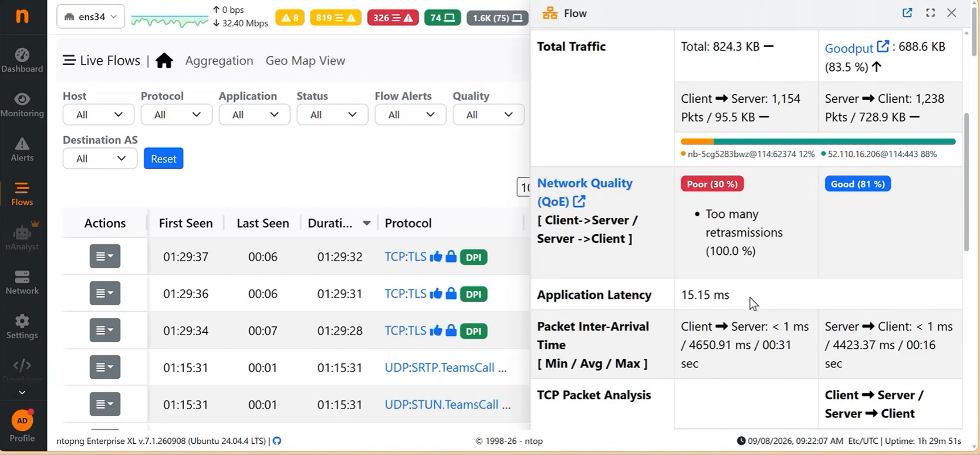Open the Live Flows hamburger menu
Viewport: 980px width, 455px height.
tap(69, 60)
